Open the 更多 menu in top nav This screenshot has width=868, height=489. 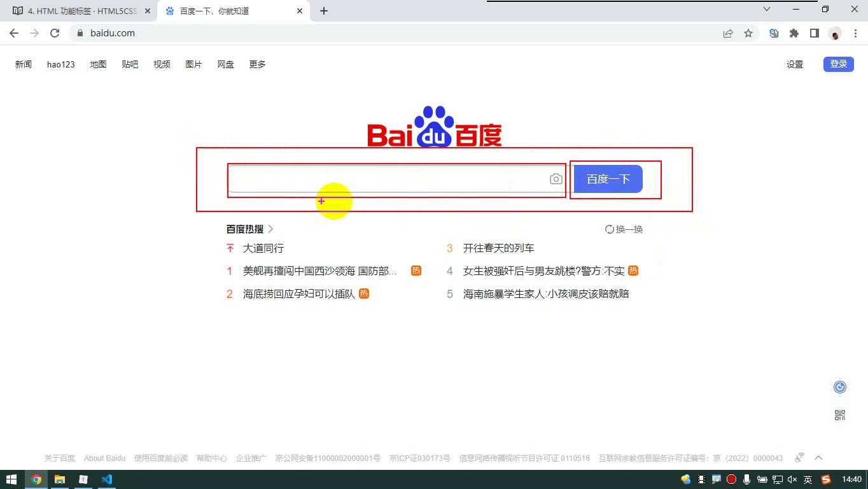click(257, 64)
